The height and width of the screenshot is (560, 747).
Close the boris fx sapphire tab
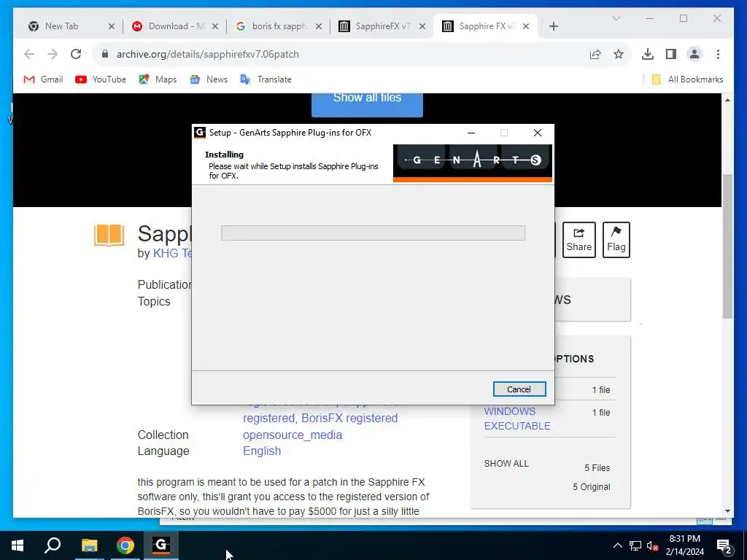(x=319, y=27)
